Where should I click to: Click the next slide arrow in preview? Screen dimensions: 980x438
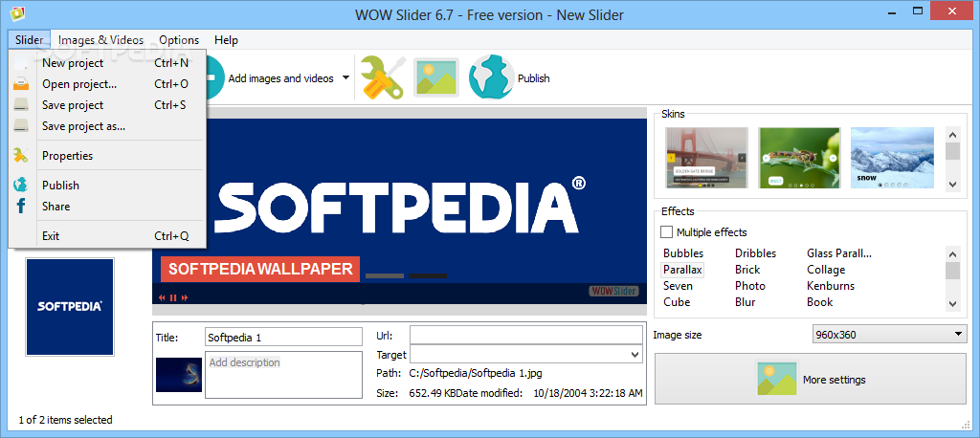pyautogui.click(x=185, y=297)
